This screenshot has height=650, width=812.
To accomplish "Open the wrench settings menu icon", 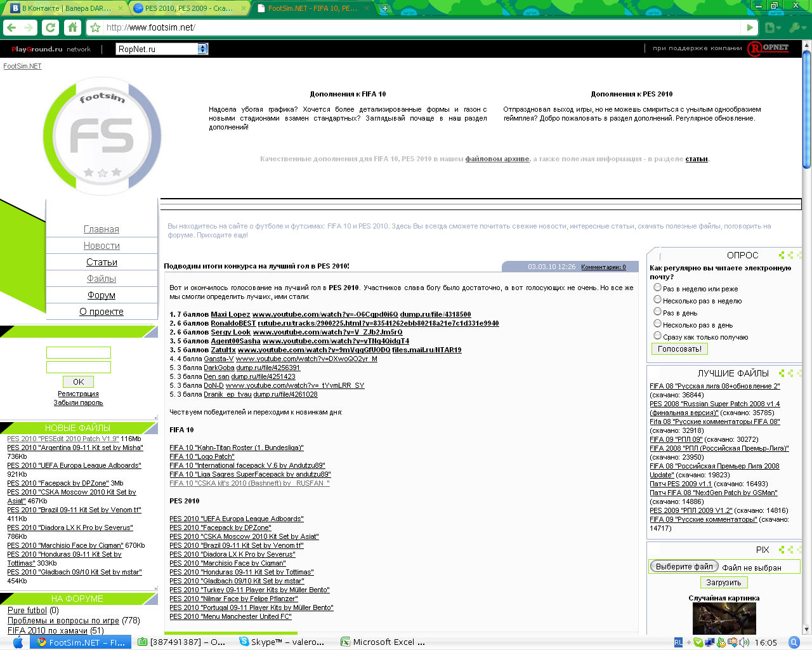I will (x=796, y=27).
